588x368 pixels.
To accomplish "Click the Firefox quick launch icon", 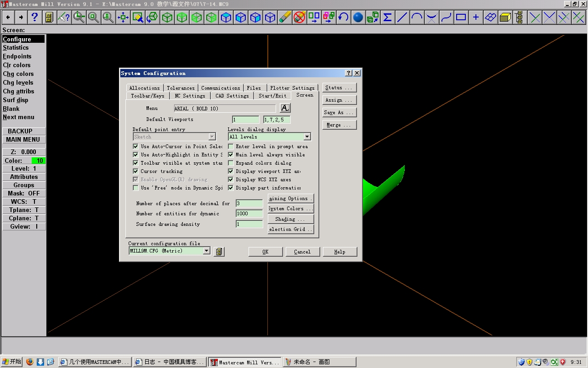I will click(30, 362).
